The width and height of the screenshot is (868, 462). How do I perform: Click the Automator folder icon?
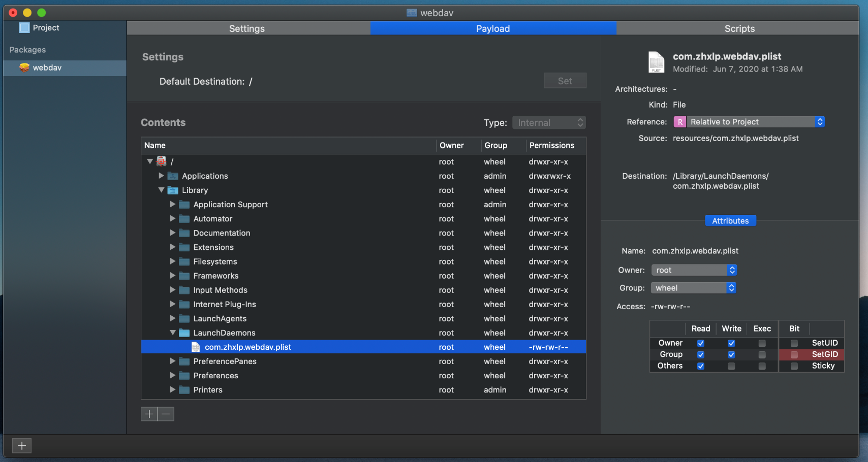[x=184, y=219]
